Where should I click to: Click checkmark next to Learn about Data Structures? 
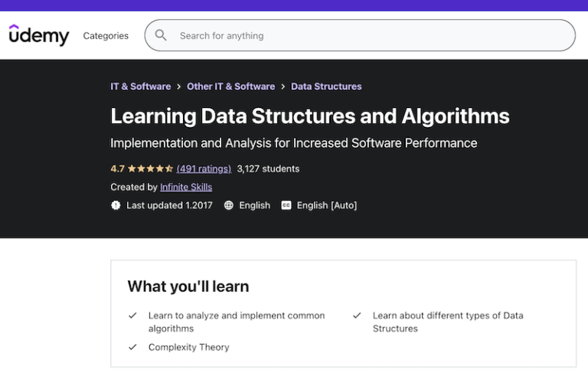point(357,315)
